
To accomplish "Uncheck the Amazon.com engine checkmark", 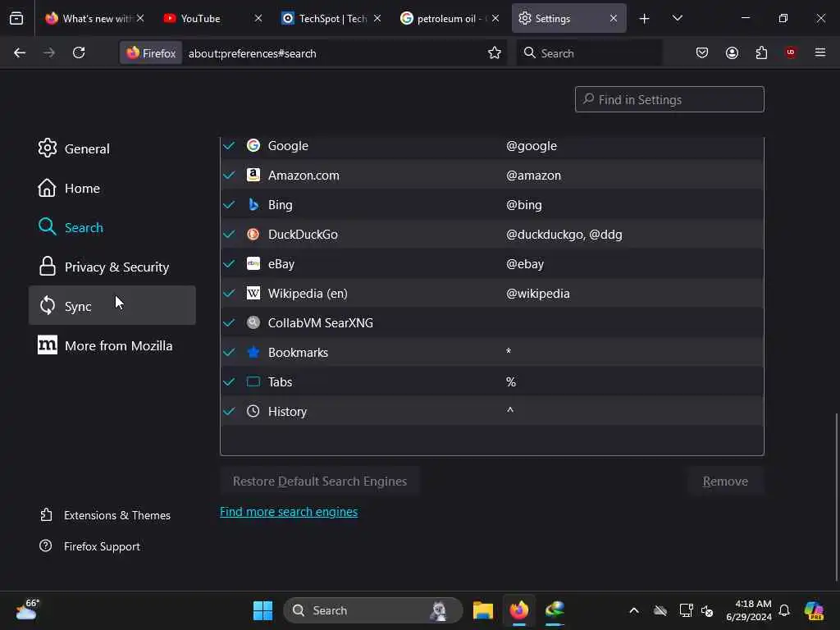I will pyautogui.click(x=229, y=176).
